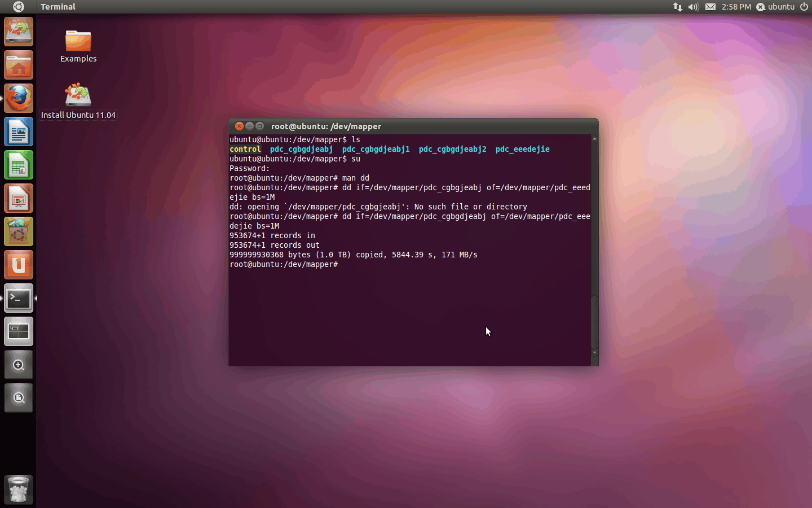Click 'pdc_eeedejie' in the ls output

pos(523,149)
